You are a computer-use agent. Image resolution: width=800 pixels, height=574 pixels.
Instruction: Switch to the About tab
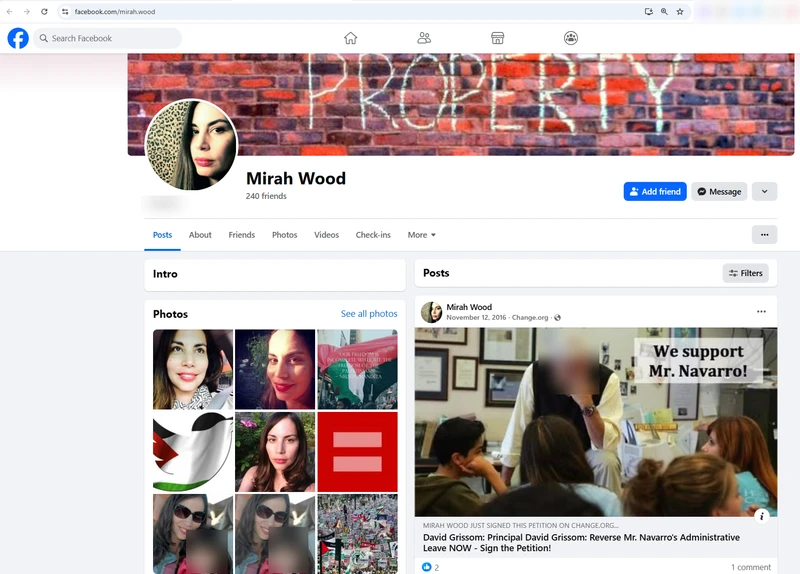pos(200,235)
